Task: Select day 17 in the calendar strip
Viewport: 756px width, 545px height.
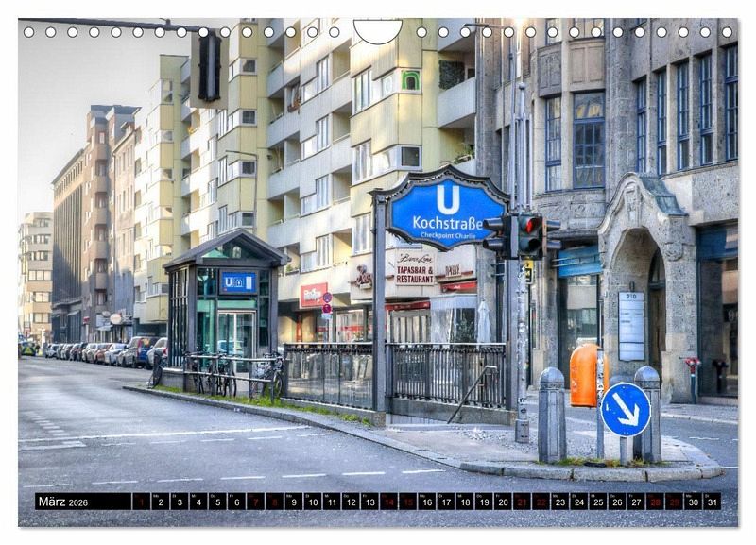Action: (446, 502)
